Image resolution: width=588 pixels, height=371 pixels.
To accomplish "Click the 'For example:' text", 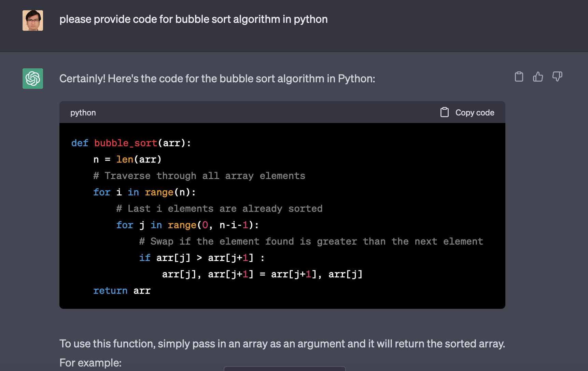I will pos(90,363).
